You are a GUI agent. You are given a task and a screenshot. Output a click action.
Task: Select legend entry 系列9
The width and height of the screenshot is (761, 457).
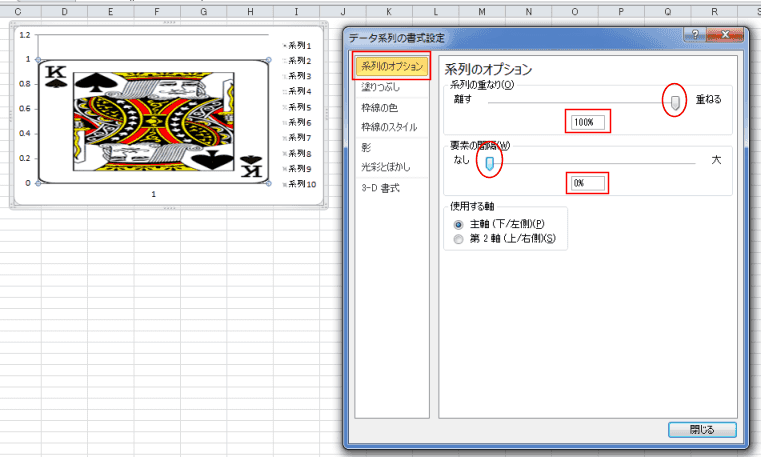[297, 169]
